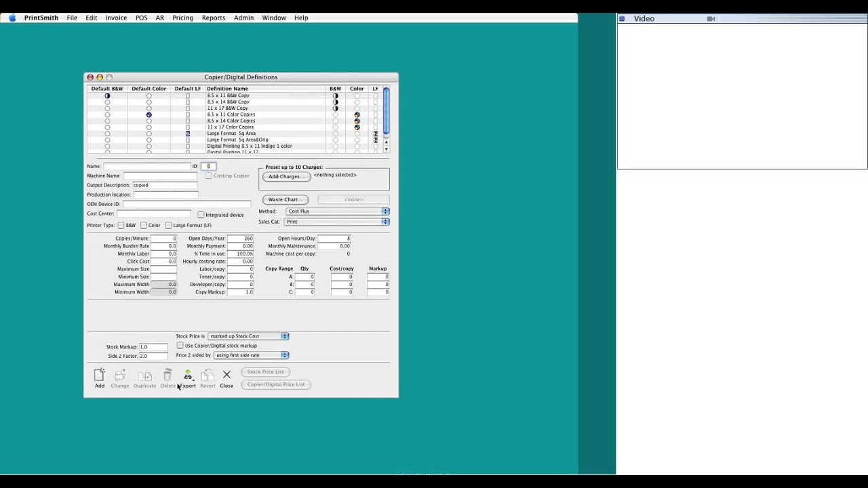This screenshot has height=488, width=868.
Task: Toggle Default LF box for Large Format Sq Area
Action: coord(188,134)
